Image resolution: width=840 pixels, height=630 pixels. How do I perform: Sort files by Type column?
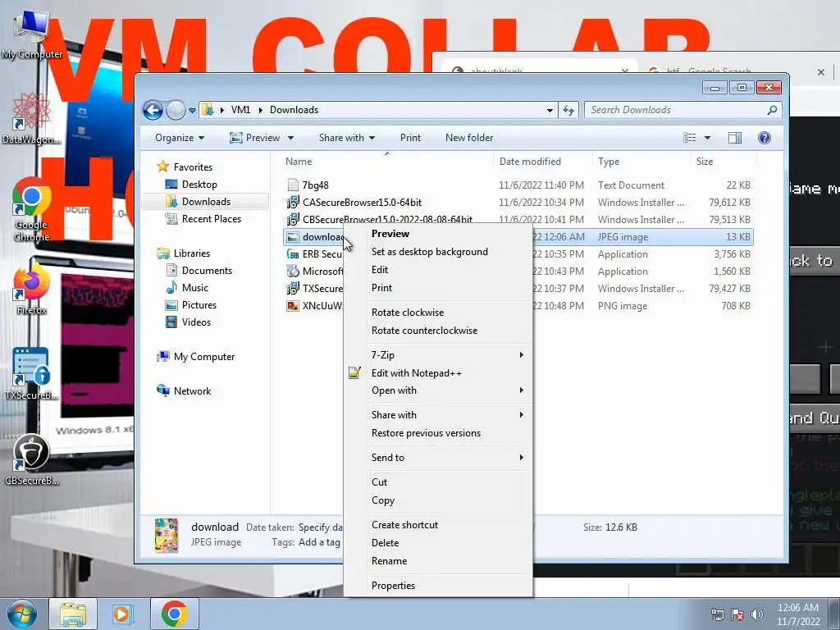tap(609, 162)
